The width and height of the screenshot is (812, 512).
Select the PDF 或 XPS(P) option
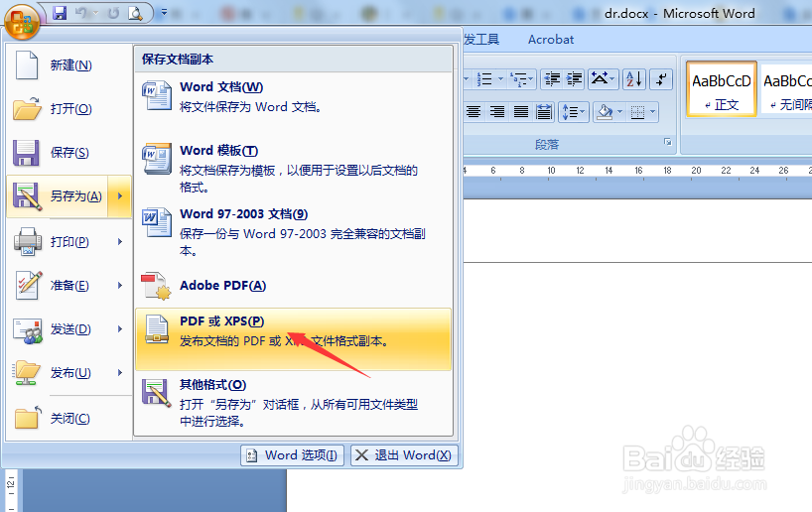point(293,339)
